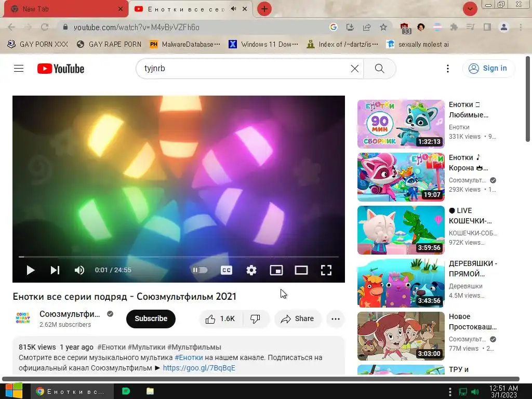Open the 3:43:56 ДЕРЕВЯШКИ thumbnail

[x=401, y=283]
